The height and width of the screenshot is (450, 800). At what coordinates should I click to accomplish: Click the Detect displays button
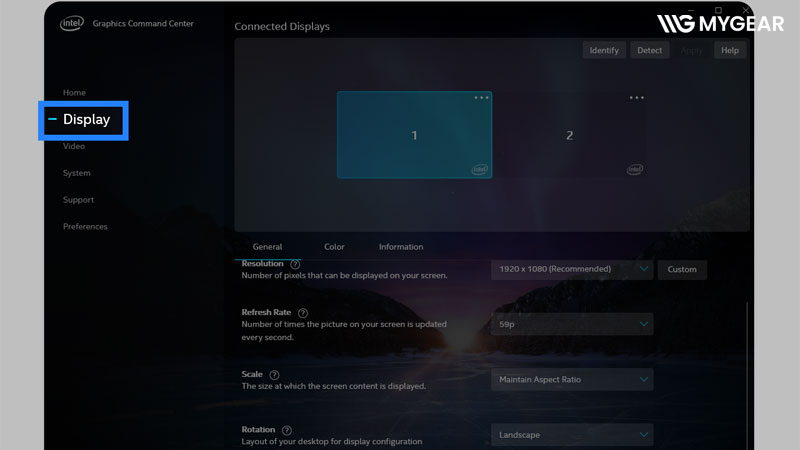coord(650,50)
